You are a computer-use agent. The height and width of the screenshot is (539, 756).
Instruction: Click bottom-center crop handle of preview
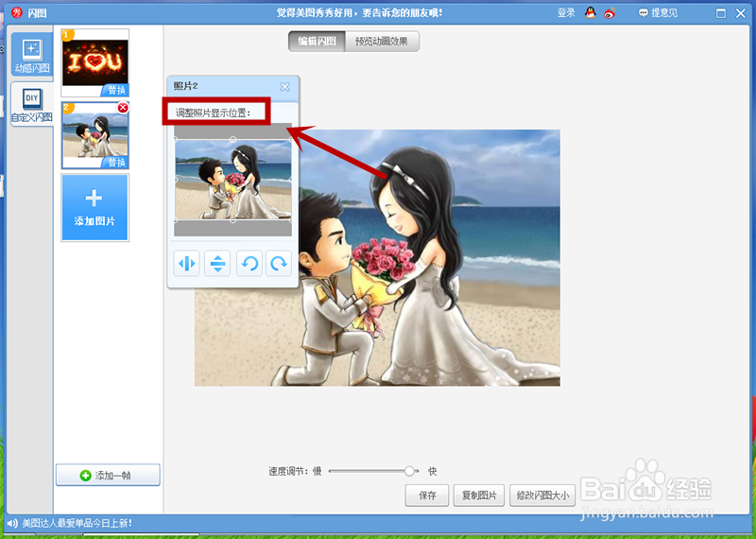232,220
